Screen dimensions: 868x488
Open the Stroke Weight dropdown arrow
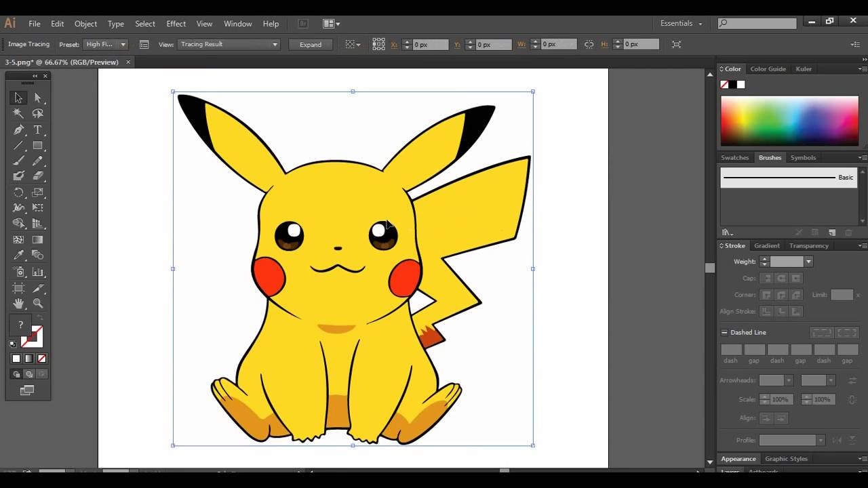pos(808,262)
